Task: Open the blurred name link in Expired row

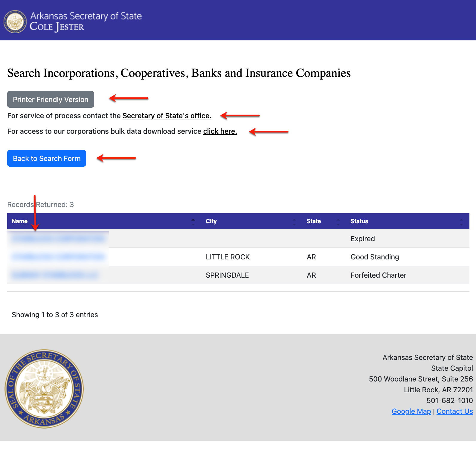Action: click(58, 238)
